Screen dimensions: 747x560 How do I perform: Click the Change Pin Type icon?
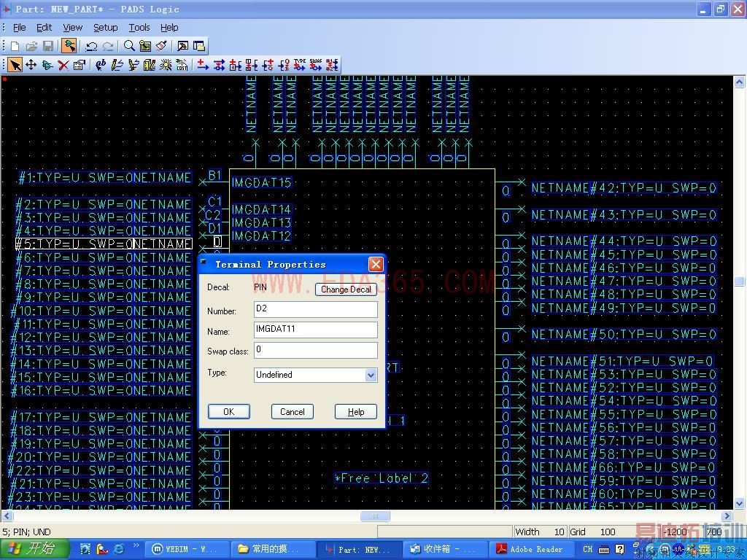300,65
